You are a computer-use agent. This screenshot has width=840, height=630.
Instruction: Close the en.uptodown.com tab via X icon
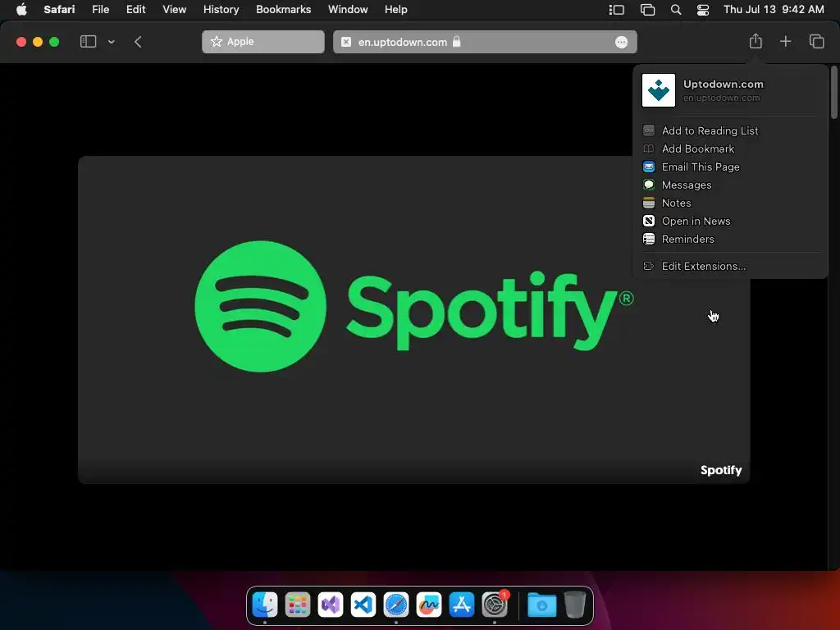(346, 42)
